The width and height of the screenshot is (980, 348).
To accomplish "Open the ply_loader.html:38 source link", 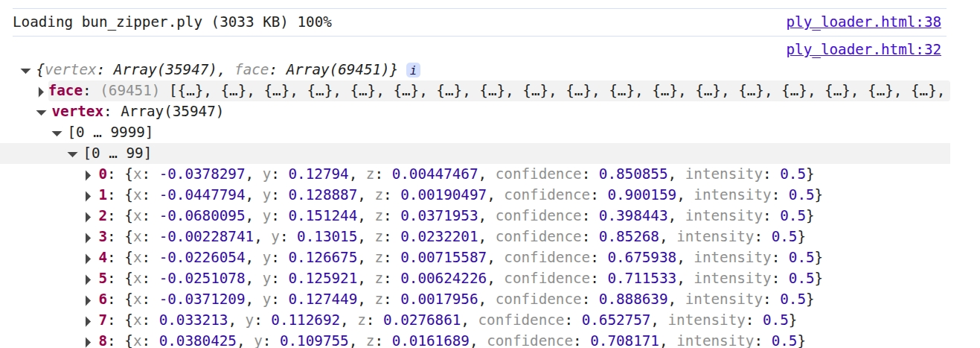I will (x=863, y=22).
